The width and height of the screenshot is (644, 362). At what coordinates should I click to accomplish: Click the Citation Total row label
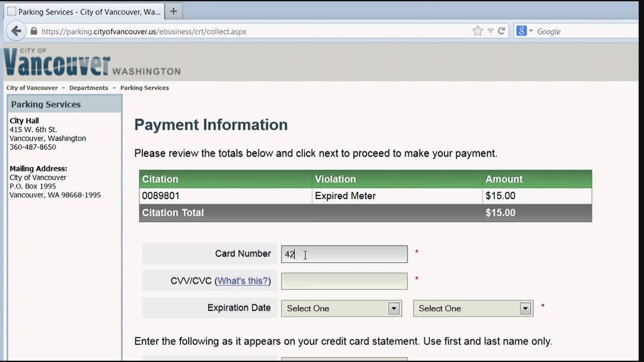pos(173,213)
